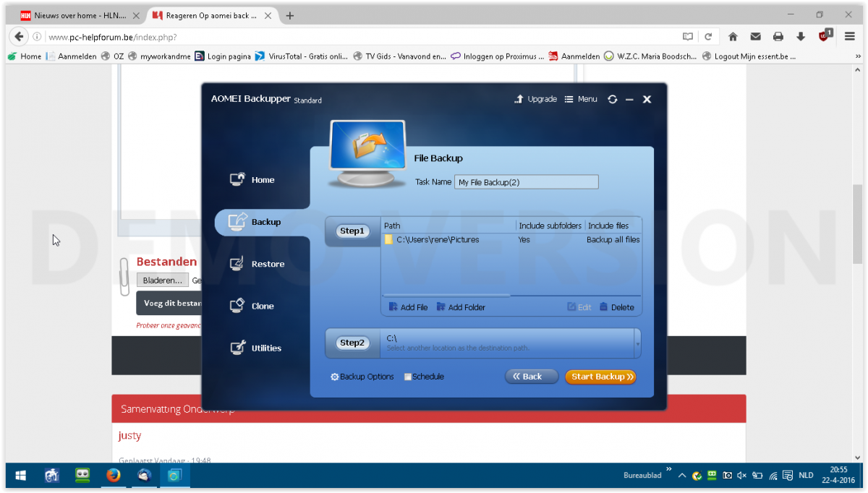Image resolution: width=868 pixels, height=493 pixels.
Task: Reload the page in Firefox
Action: click(708, 37)
